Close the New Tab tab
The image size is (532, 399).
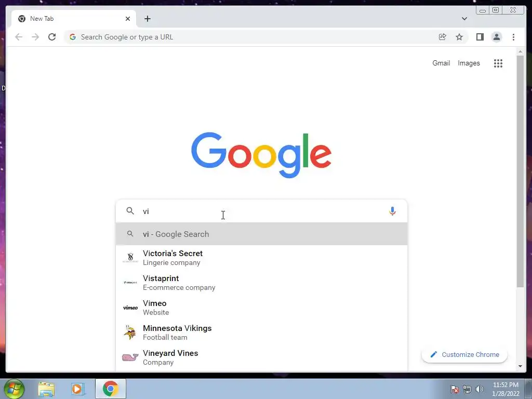coord(128,19)
